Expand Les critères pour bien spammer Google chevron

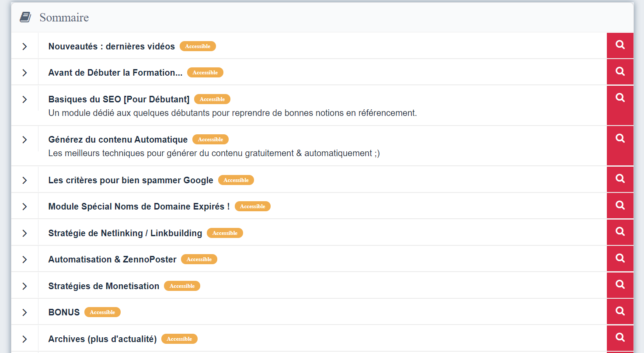coord(24,180)
